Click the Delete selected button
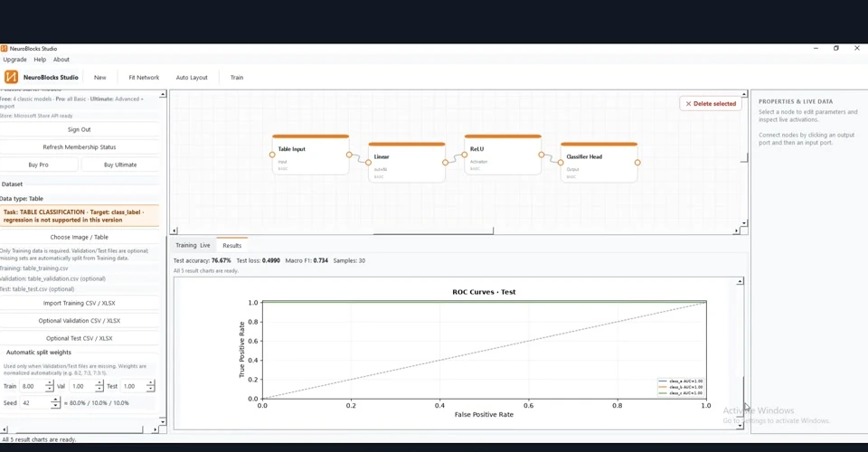 click(711, 103)
